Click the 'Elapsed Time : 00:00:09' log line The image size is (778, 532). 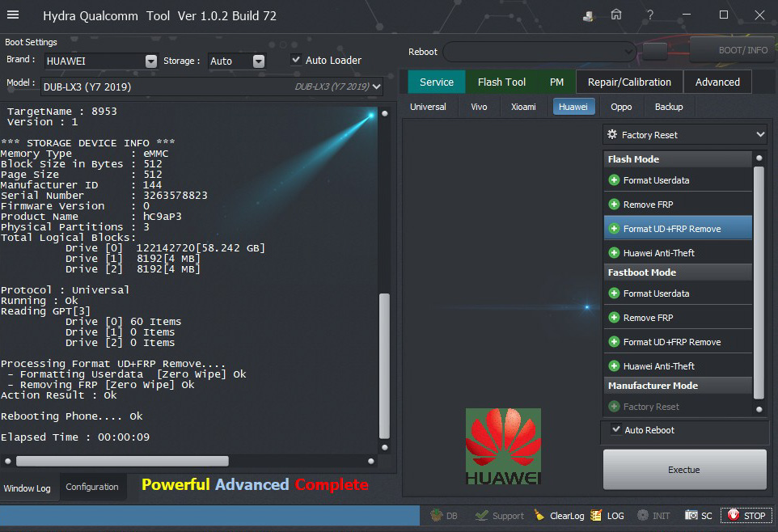[75, 437]
